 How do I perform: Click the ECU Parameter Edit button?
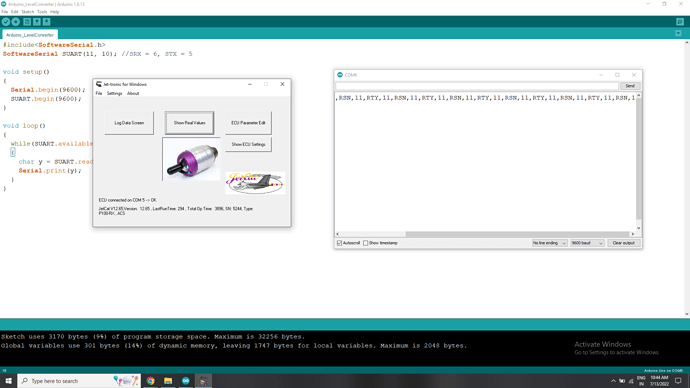point(249,123)
